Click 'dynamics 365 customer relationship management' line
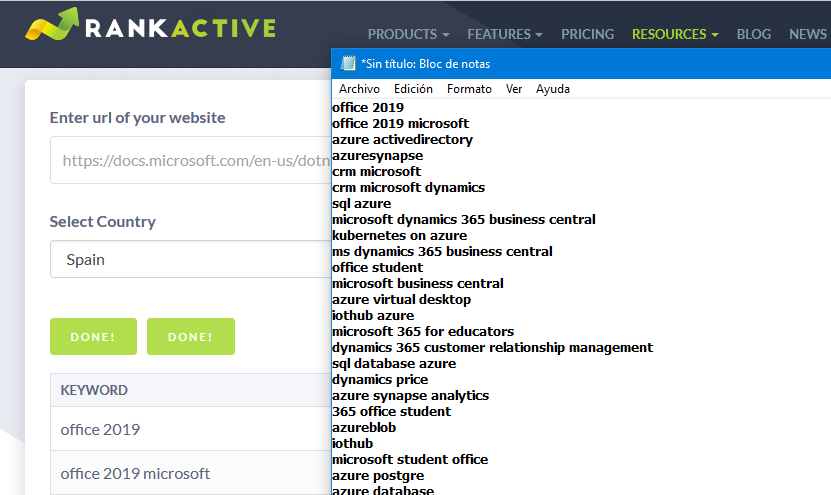Viewport: 831px width, 495px height. (x=492, y=348)
